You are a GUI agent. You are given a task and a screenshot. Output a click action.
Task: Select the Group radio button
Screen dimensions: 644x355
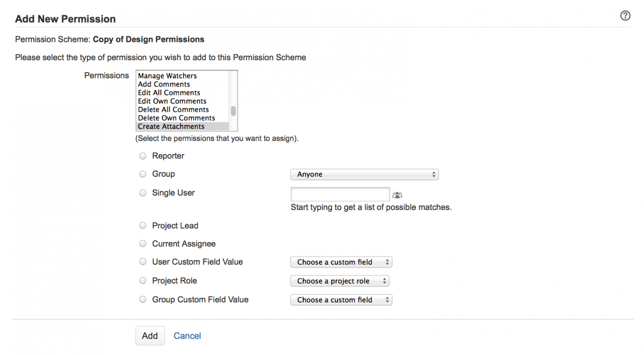pos(143,174)
